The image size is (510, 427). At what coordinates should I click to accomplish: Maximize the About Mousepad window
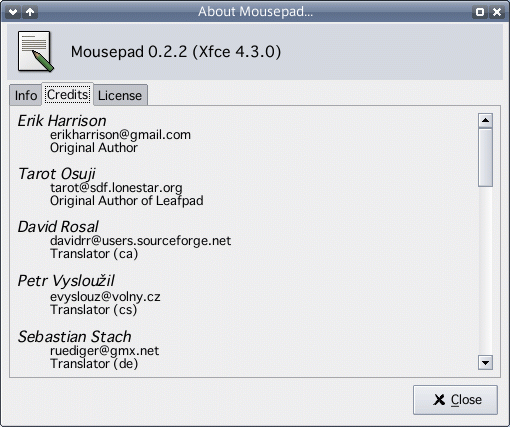480,12
